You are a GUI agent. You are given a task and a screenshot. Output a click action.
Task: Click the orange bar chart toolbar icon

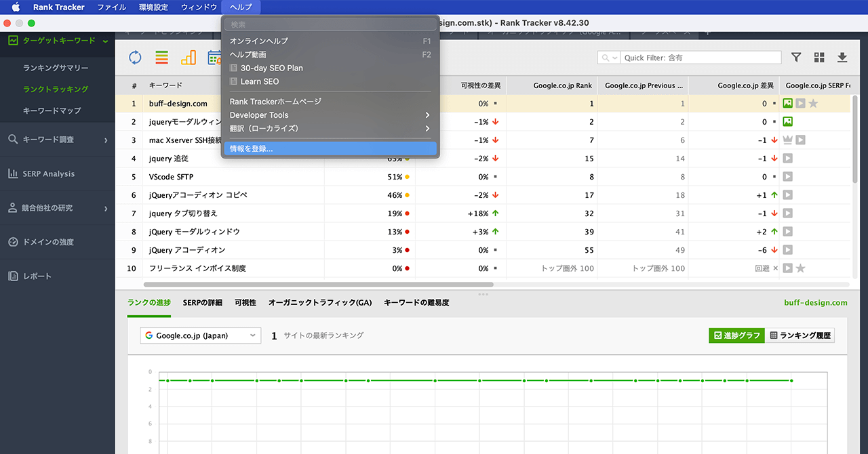[189, 58]
